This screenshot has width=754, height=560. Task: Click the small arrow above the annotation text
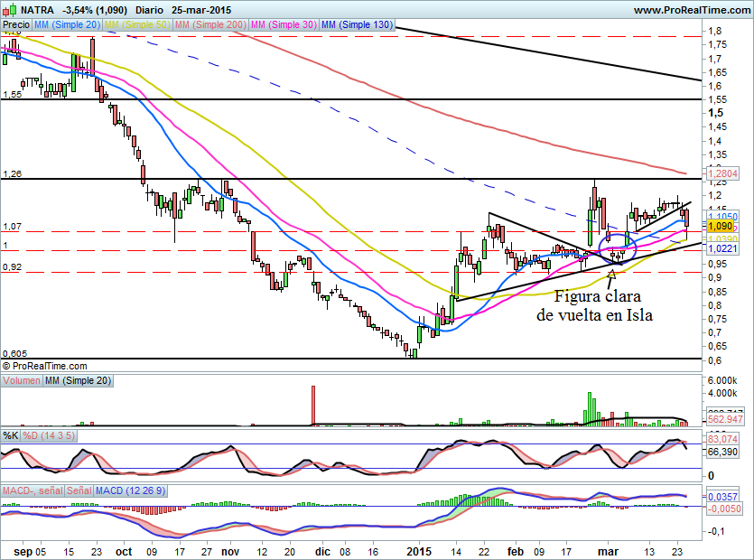[613, 274]
